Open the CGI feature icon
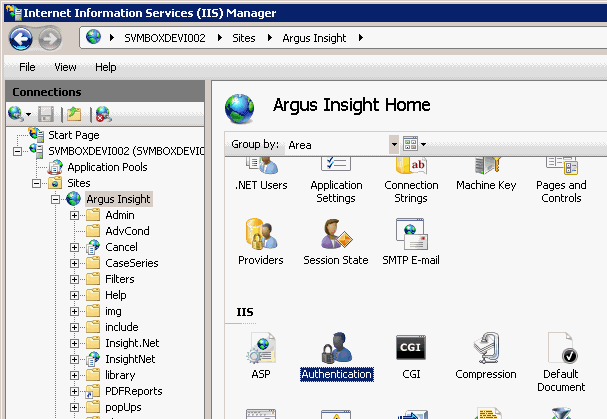This screenshot has width=607, height=419. [x=410, y=356]
